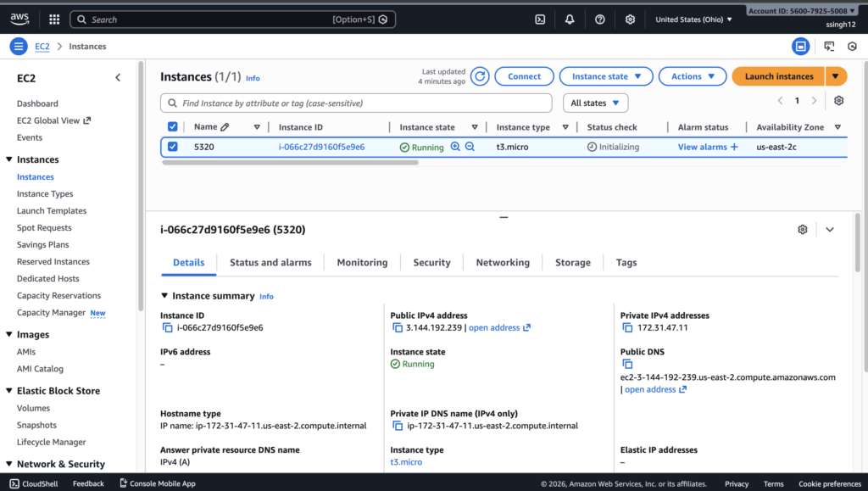868x491 pixels.
Task: Open the instance ID link i-066c27d9160f5e9e6
Action: point(321,147)
